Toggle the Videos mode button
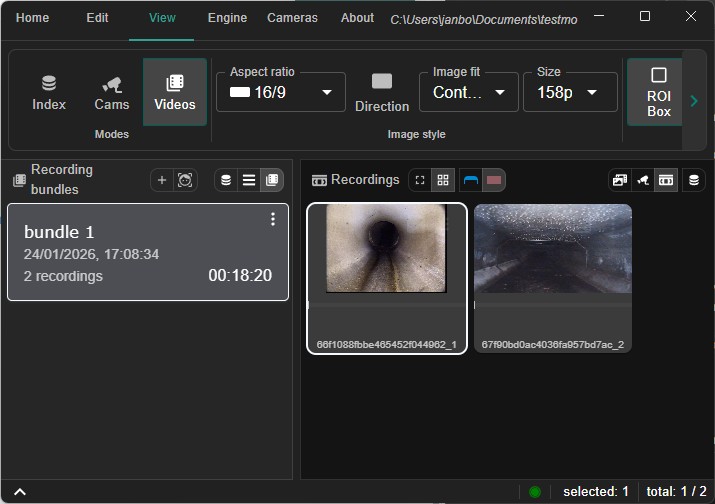 pos(175,92)
